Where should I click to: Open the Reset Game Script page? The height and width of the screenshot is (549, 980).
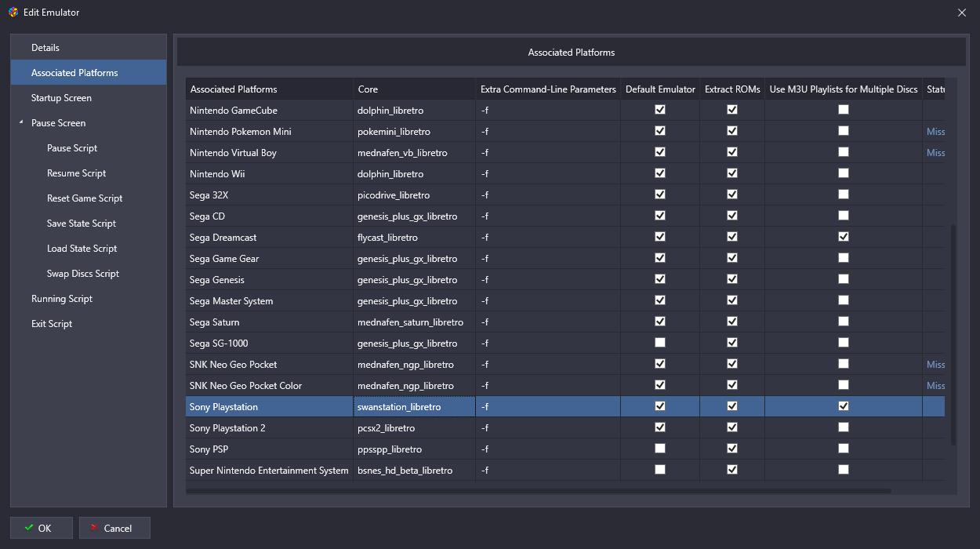(x=89, y=198)
